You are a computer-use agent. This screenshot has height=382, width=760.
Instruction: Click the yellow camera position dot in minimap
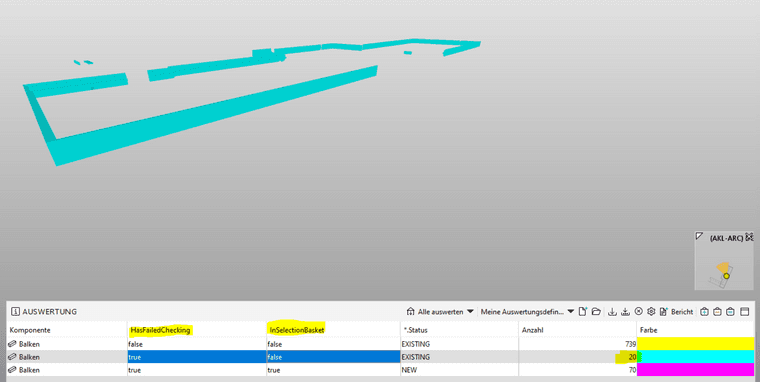point(726,276)
